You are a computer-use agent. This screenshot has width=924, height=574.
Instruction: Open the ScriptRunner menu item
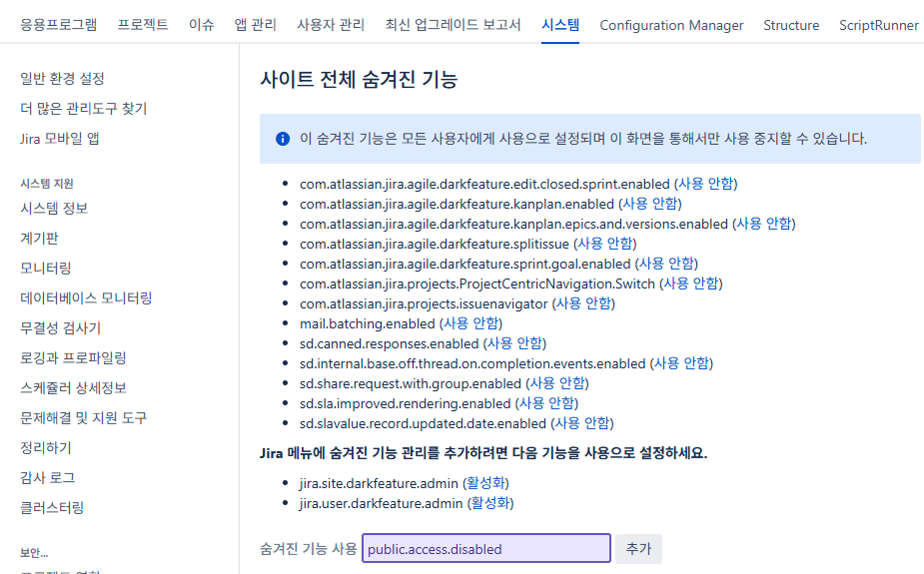tap(878, 25)
